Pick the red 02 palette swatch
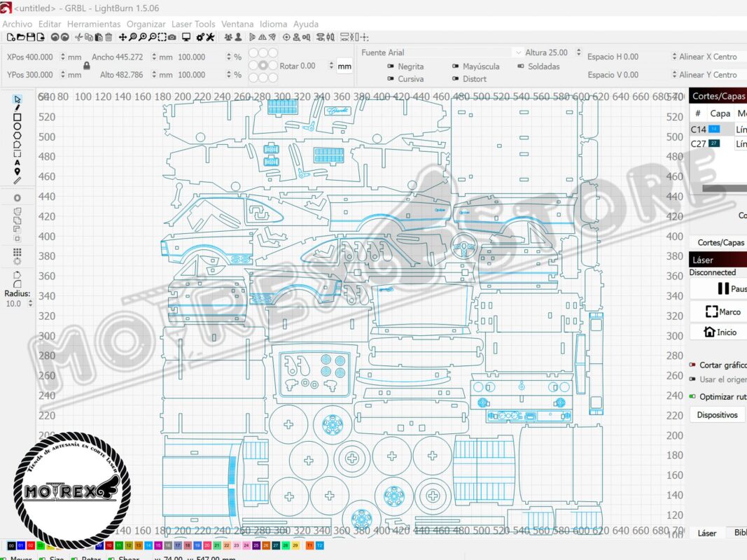Screen dimensions: 747x560 pos(32,545)
